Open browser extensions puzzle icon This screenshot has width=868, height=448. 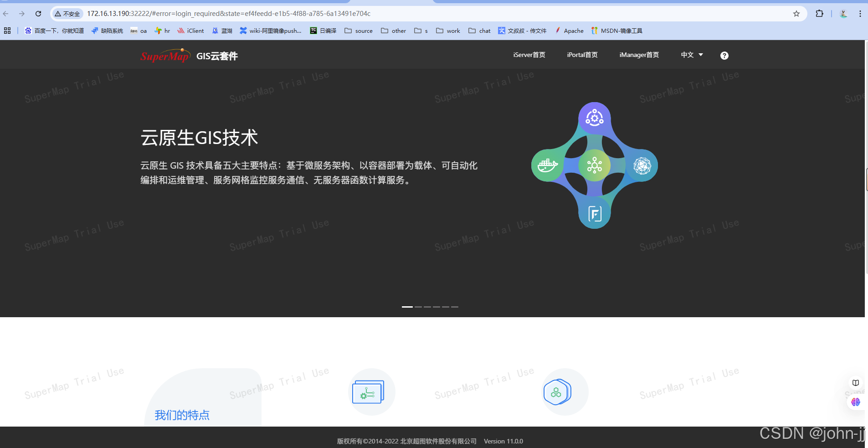coord(819,14)
